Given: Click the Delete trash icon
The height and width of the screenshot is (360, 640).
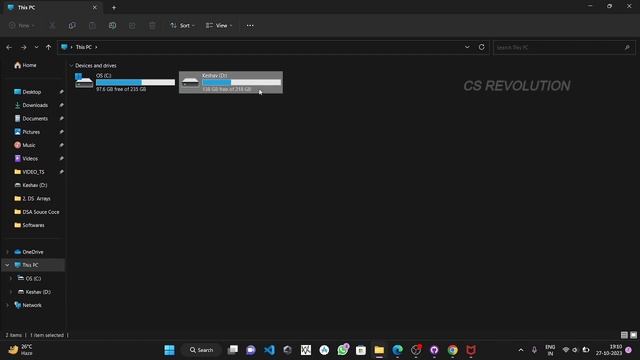Looking at the screenshot, I should point(152,25).
